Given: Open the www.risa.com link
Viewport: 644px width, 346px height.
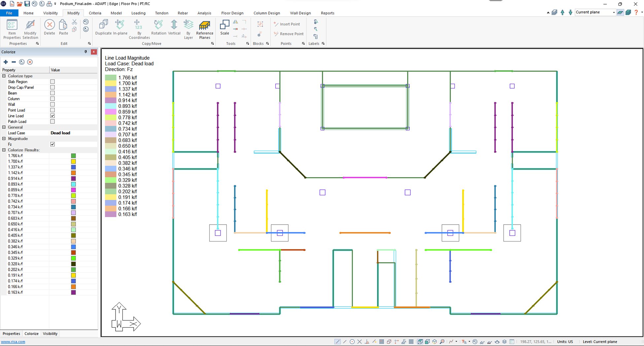Looking at the screenshot, I should pyautogui.click(x=13, y=342).
